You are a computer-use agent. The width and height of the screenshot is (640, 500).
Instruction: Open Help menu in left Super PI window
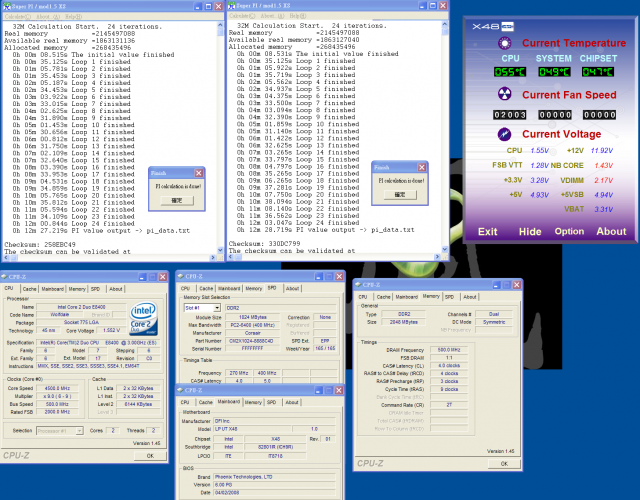click(73, 17)
